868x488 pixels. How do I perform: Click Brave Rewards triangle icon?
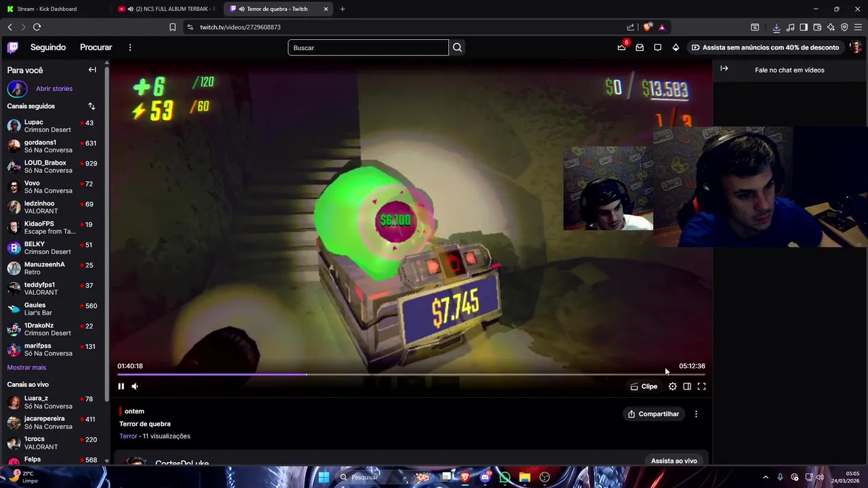click(x=662, y=27)
